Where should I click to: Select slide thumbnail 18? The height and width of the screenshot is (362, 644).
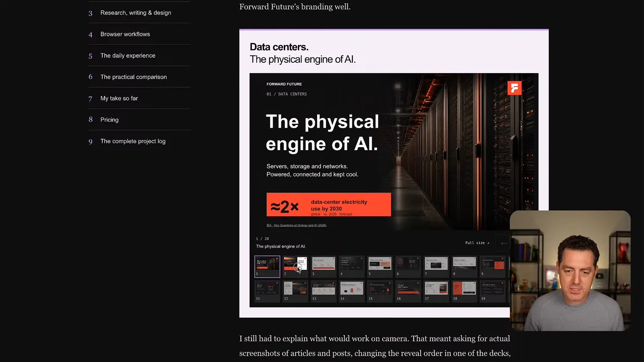click(464, 291)
